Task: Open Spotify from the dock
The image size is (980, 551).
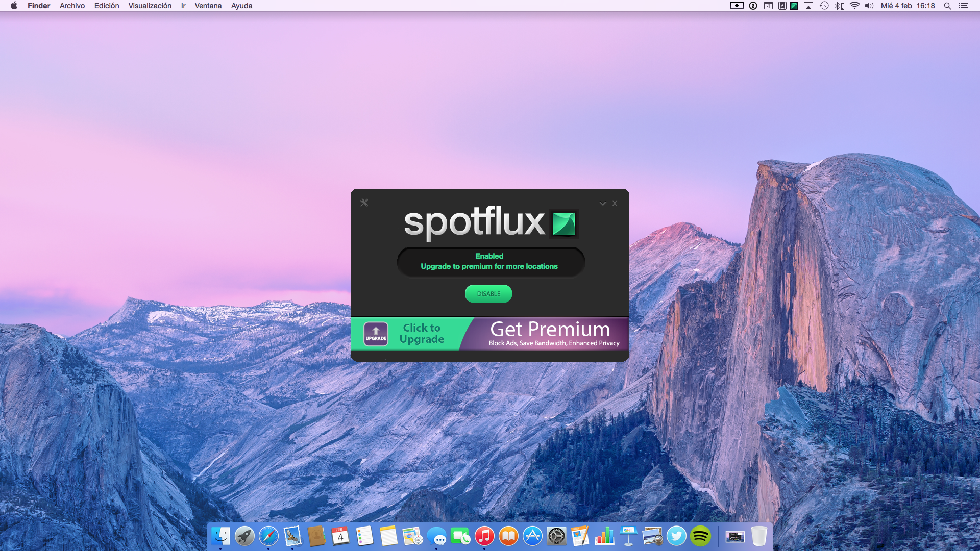Action: click(x=700, y=536)
